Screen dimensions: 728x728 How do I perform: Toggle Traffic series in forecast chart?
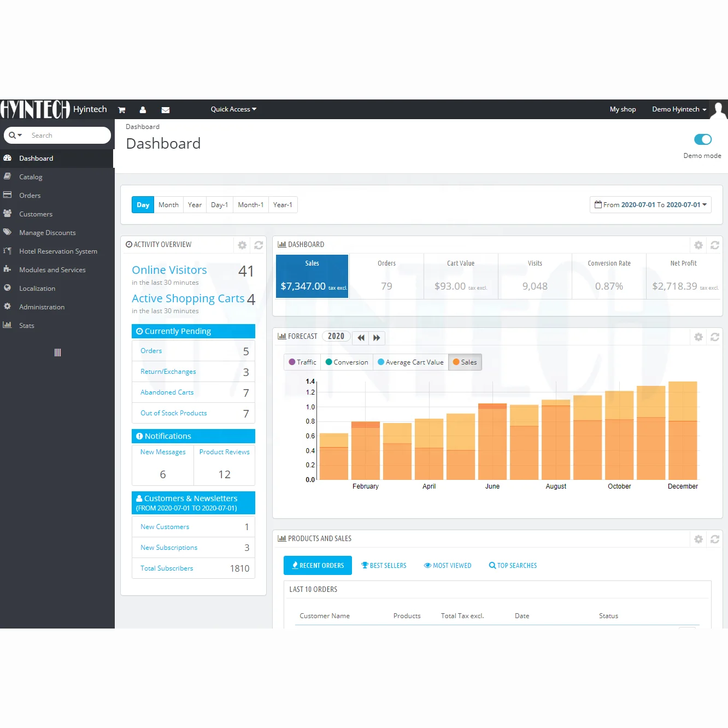pos(302,362)
